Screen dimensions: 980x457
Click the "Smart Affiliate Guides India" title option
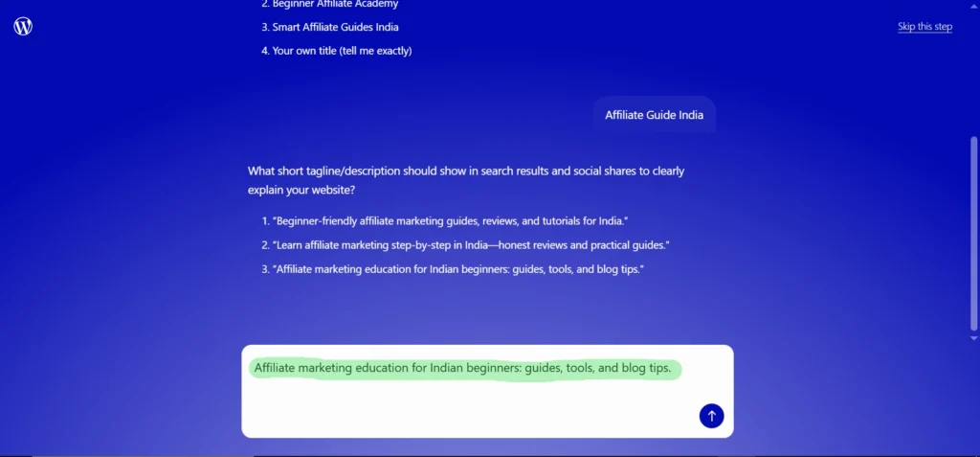(335, 27)
